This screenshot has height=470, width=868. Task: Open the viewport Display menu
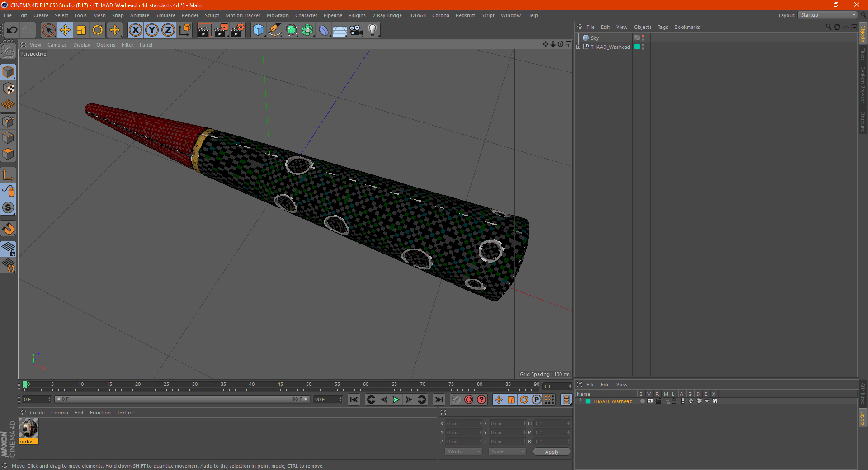[81, 45]
